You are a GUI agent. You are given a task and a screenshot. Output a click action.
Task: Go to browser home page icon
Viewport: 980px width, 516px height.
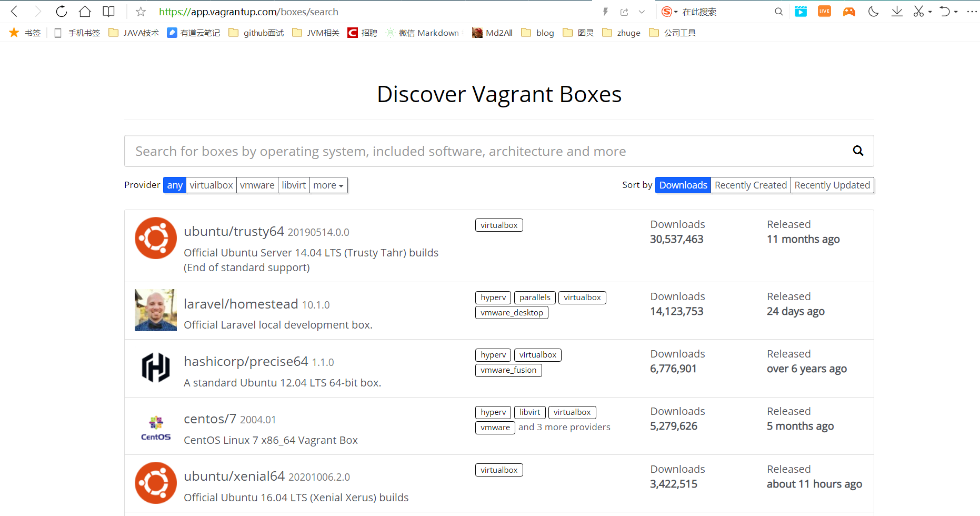85,12
